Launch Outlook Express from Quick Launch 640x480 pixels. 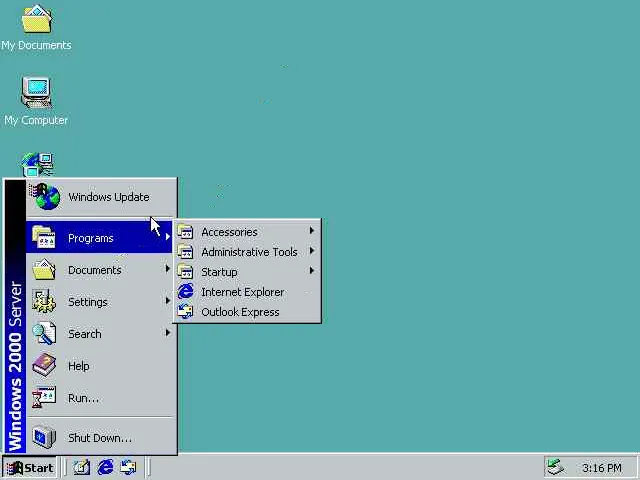pyautogui.click(x=128, y=467)
